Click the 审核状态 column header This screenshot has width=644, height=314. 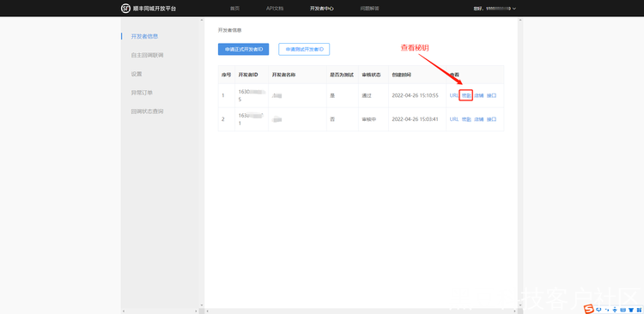coord(371,75)
